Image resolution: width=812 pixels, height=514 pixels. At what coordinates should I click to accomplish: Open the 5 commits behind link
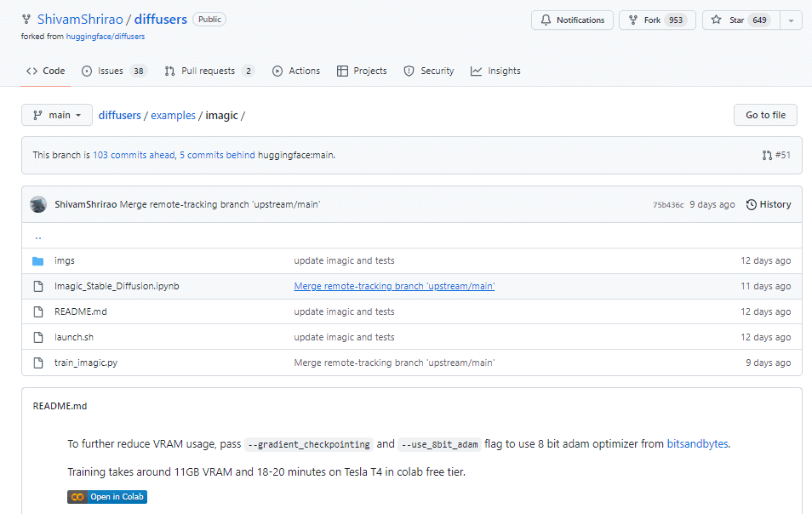click(217, 155)
